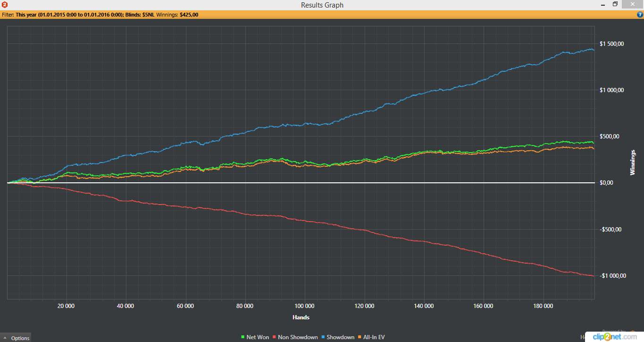Click the "$1 500,00" y-axis label
Screen dimensions: 644x342
pyautogui.click(x=612, y=44)
